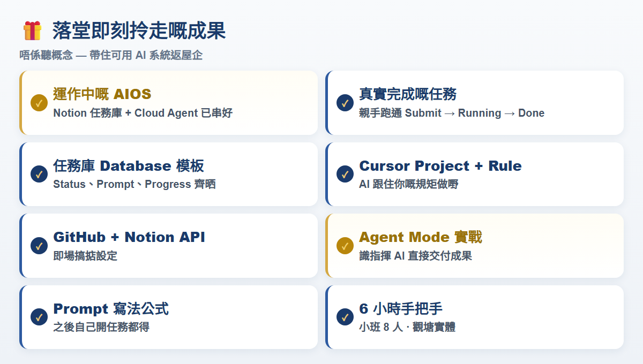Open the 任務庫 Database 模板 card title
The height and width of the screenshot is (364, 643).
pyautogui.click(x=129, y=165)
